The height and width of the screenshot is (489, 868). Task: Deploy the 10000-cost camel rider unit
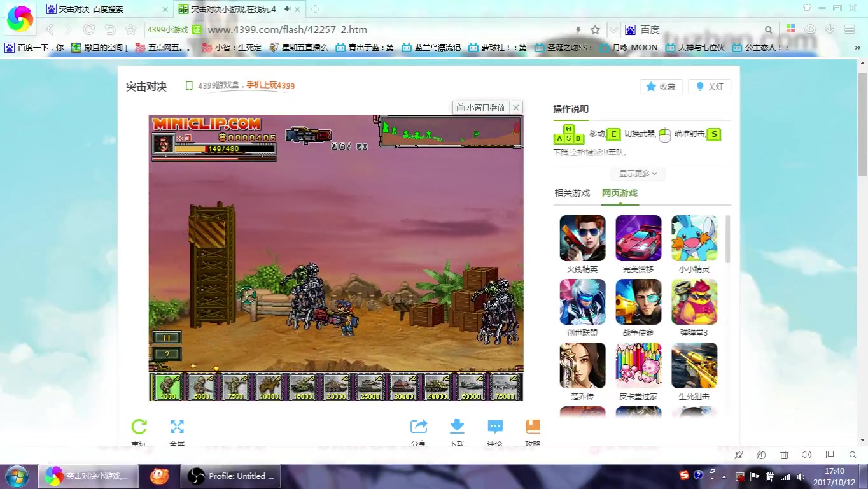pyautogui.click(x=269, y=386)
